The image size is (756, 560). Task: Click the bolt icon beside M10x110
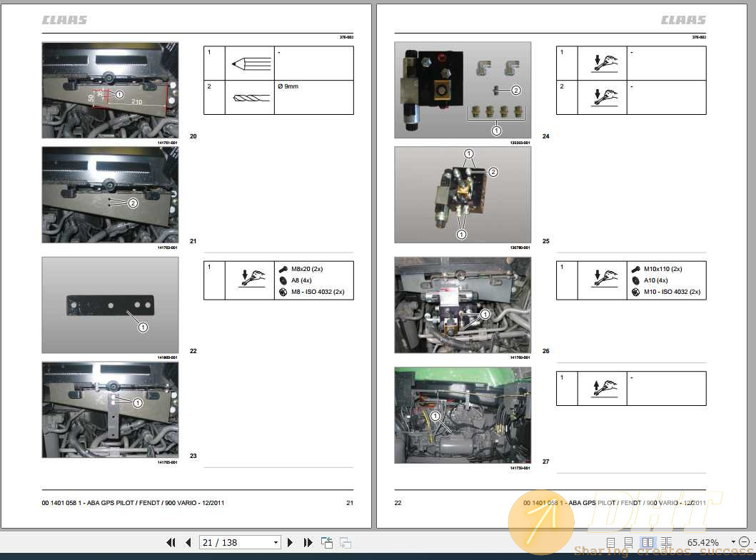pos(636,269)
